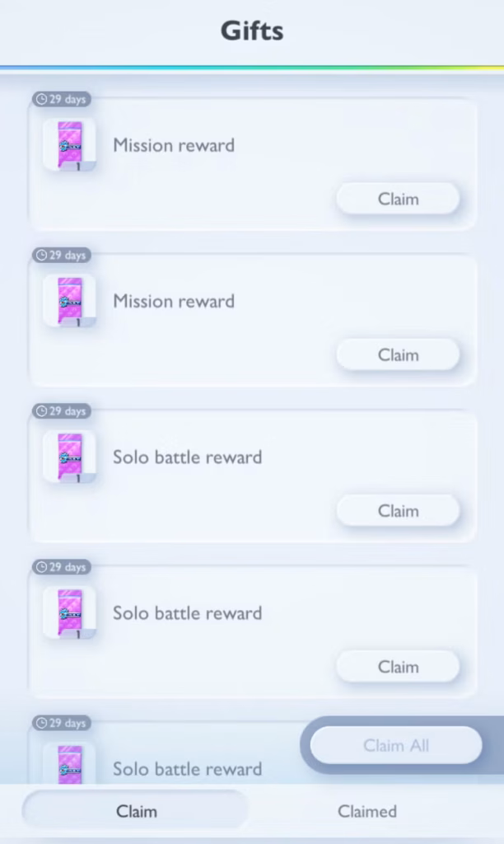Screen dimensions: 504x844
Task: Click the 29 days timer badge on fourth gift
Action: point(61,567)
